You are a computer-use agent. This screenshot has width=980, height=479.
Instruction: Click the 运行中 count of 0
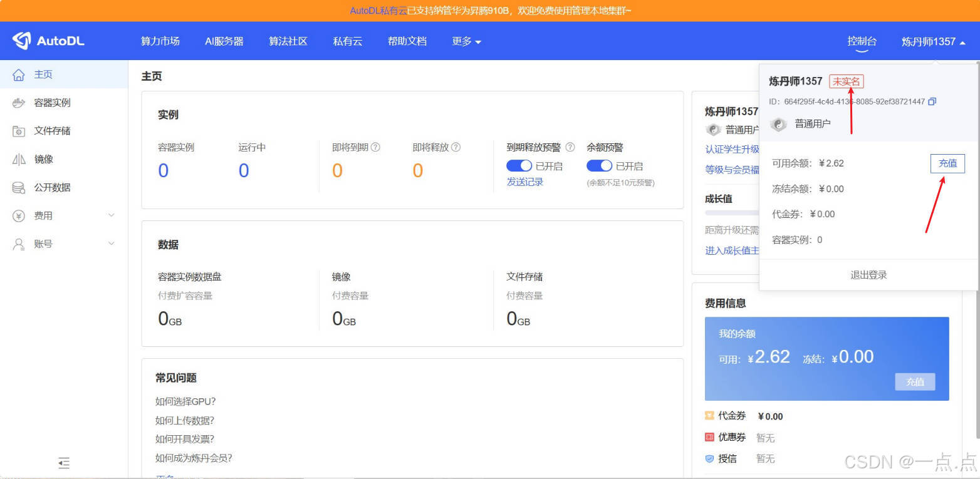pos(244,170)
